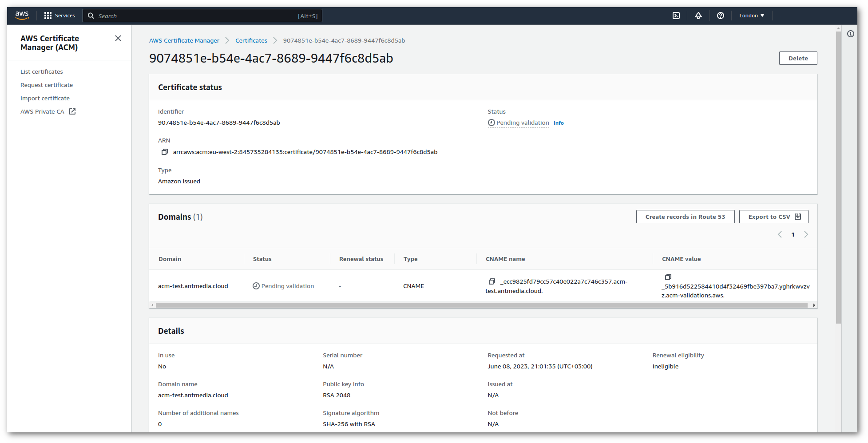Click the RSA 2048 public key value
The width and height of the screenshot is (868, 443).
tap(337, 395)
